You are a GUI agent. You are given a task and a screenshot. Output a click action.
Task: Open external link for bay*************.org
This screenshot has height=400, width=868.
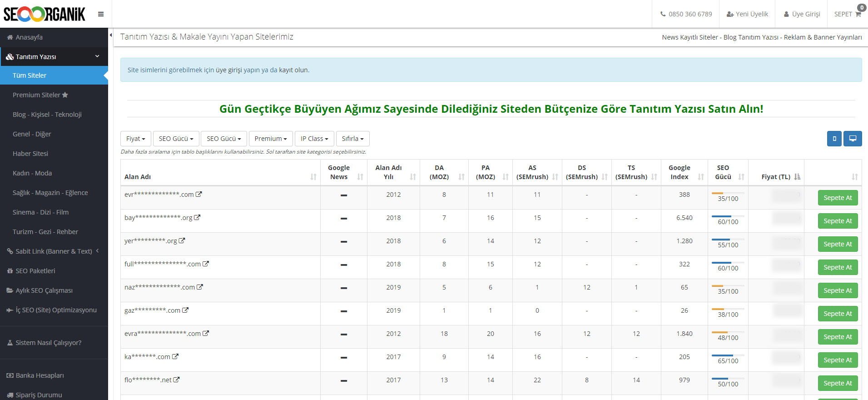pyautogui.click(x=197, y=217)
